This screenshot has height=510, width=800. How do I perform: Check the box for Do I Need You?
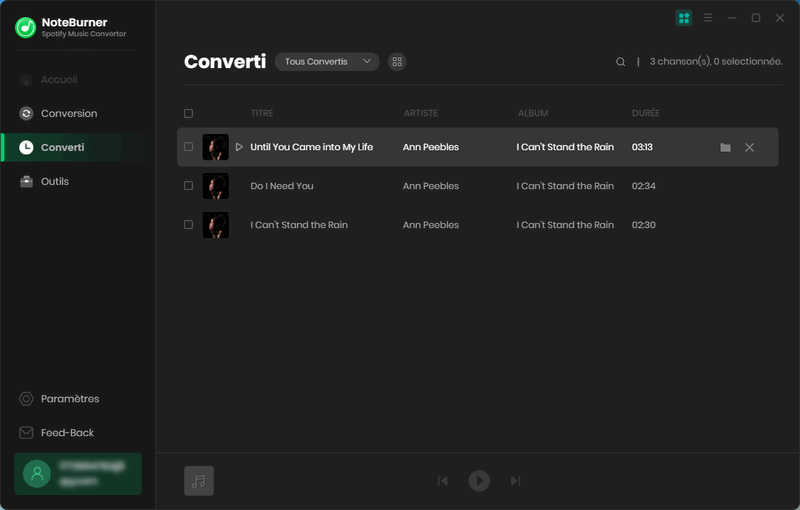pyautogui.click(x=188, y=186)
